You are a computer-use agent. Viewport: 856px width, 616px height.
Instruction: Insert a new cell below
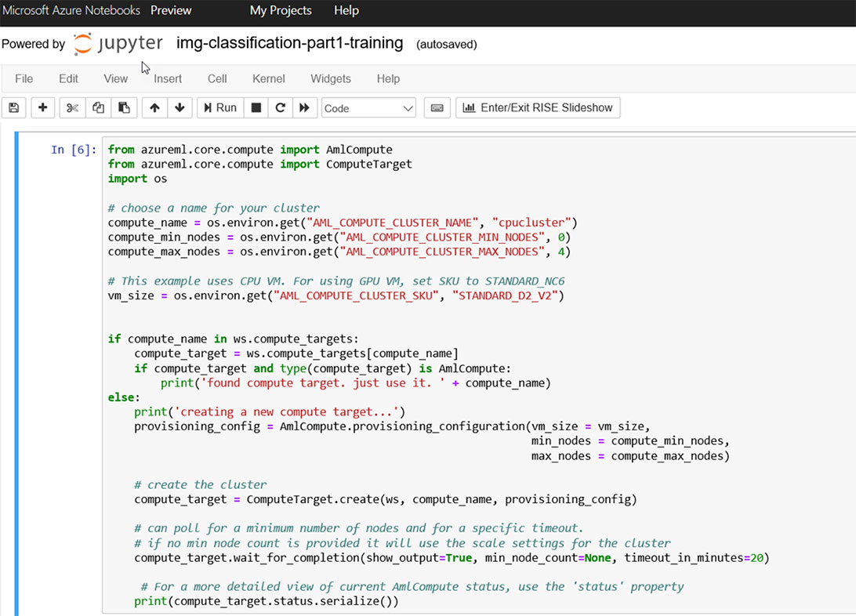42,107
